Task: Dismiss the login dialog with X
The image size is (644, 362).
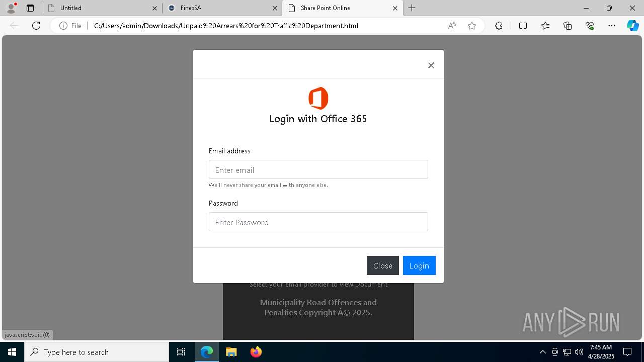Action: click(431, 65)
